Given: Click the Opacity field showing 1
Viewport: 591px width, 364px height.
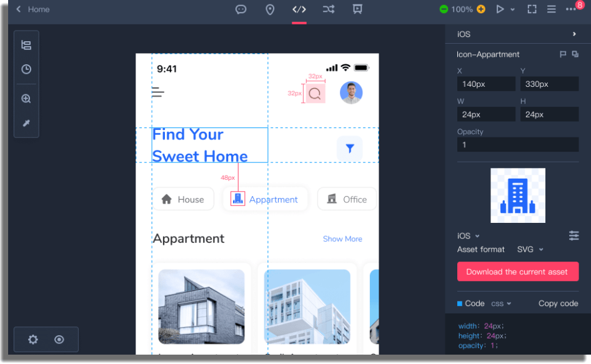Looking at the screenshot, I should click(518, 145).
